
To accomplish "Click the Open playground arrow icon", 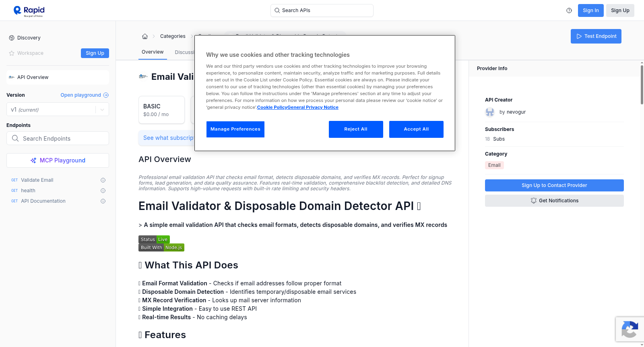I will pos(106,95).
